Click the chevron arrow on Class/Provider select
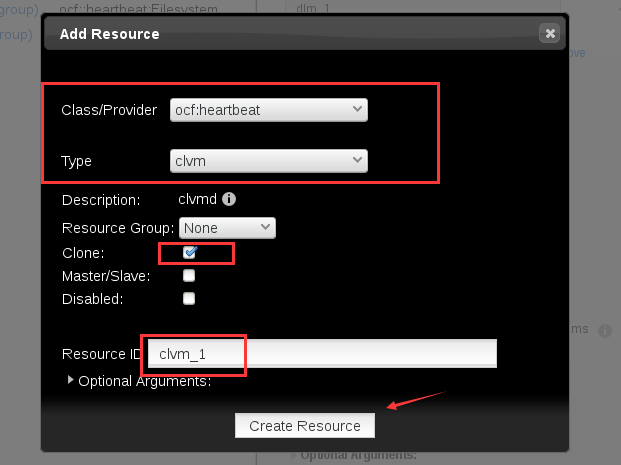621x465 pixels. click(357, 109)
